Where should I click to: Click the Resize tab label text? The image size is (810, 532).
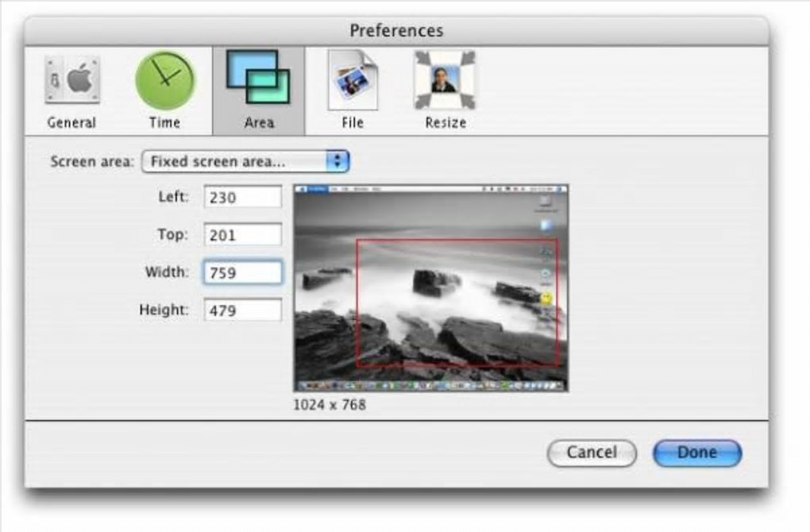click(445, 123)
